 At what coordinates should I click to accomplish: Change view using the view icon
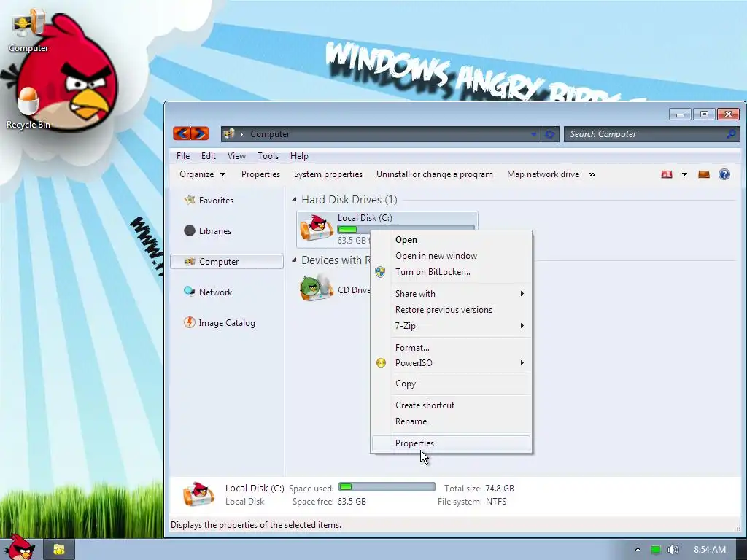tap(667, 174)
